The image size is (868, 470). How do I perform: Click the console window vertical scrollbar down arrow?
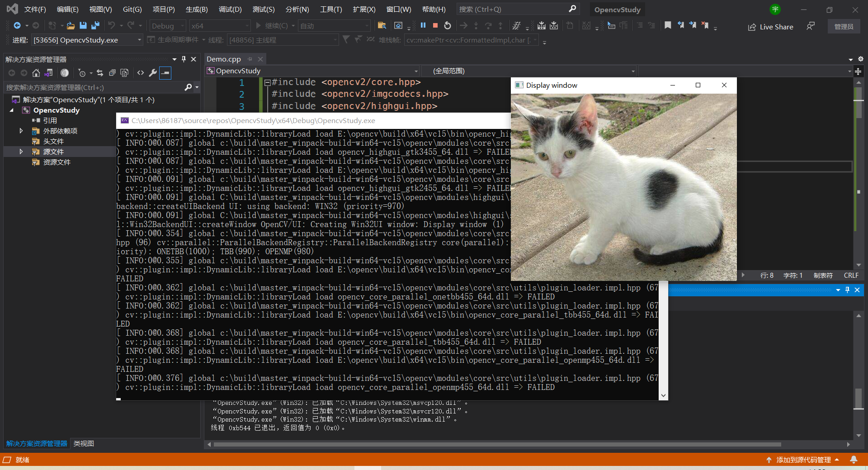click(663, 395)
